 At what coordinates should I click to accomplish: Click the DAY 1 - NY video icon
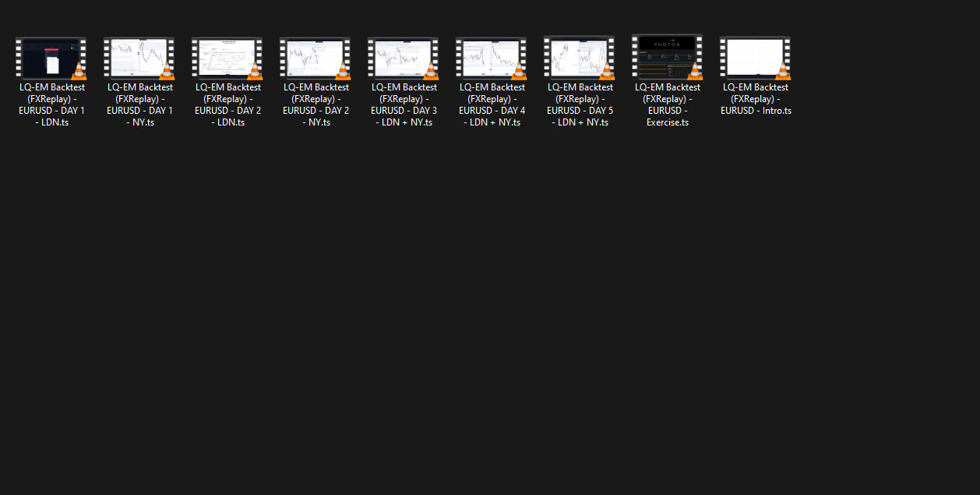pyautogui.click(x=139, y=58)
